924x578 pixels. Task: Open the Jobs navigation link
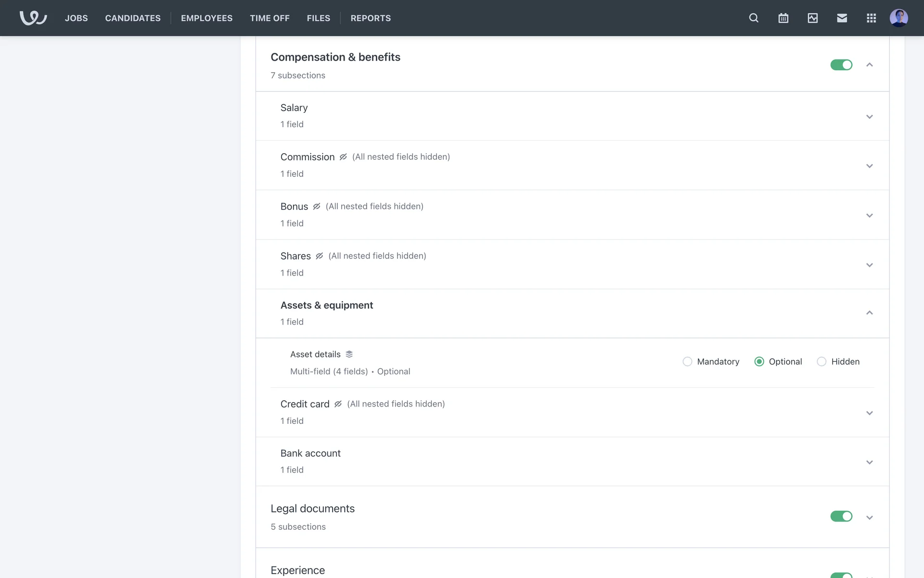[76, 18]
